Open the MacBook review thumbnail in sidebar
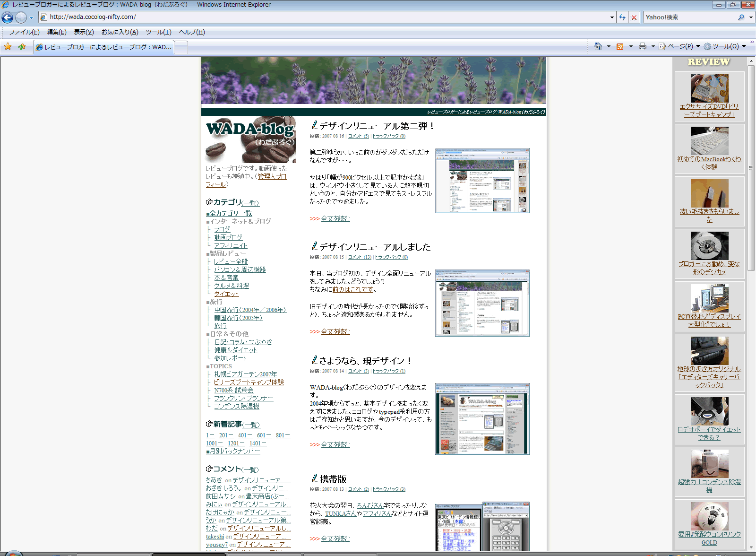The image size is (756, 556). [709, 141]
